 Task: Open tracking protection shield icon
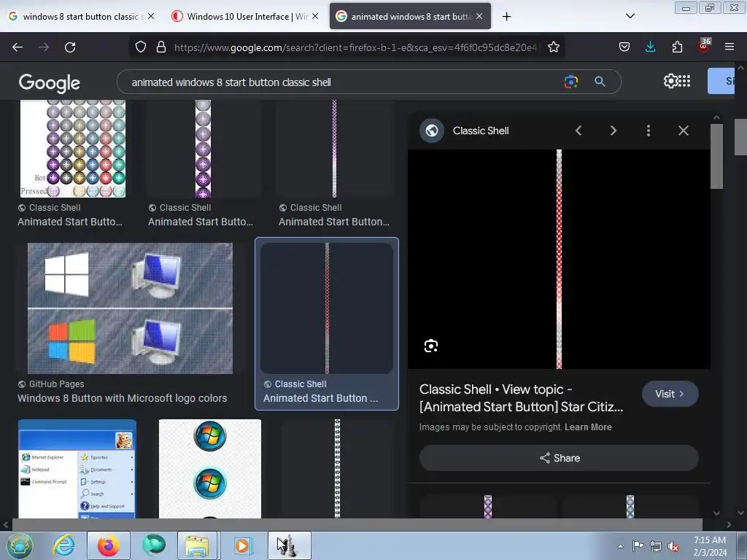(141, 47)
